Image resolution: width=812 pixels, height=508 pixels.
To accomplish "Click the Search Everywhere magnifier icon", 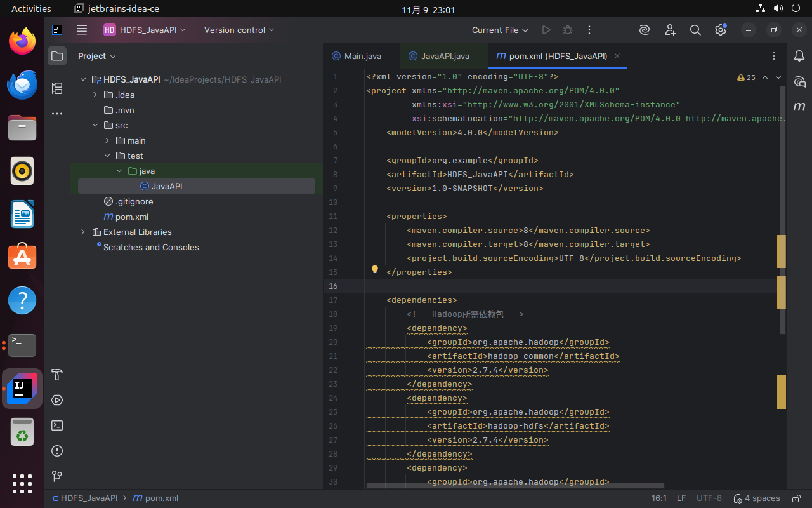I will click(x=695, y=30).
